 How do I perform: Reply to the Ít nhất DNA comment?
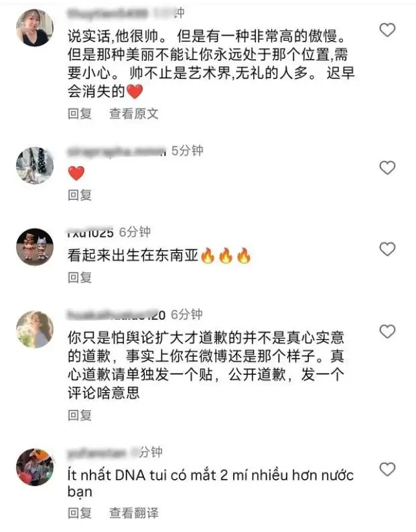click(x=80, y=513)
